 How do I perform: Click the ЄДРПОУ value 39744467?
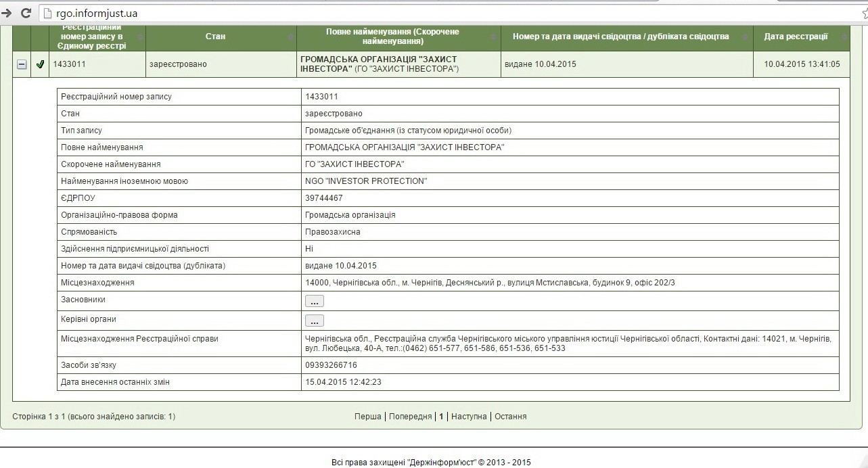tap(324, 198)
